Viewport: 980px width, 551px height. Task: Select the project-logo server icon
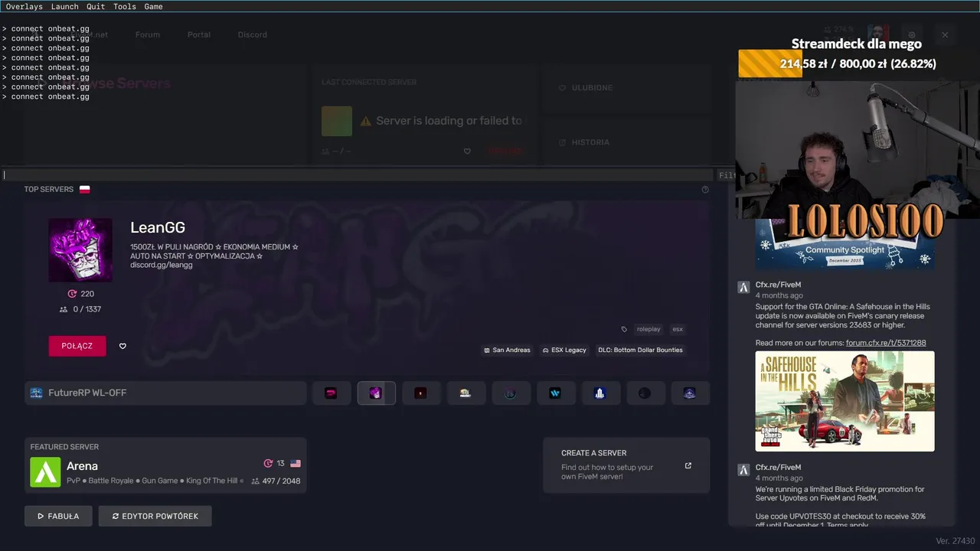pyautogui.click(x=465, y=393)
